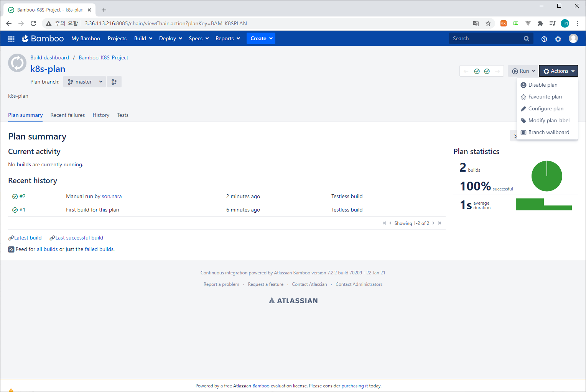Viewport: 586px width, 392px height.
Task: Reload the page
Action: pyautogui.click(x=33, y=23)
